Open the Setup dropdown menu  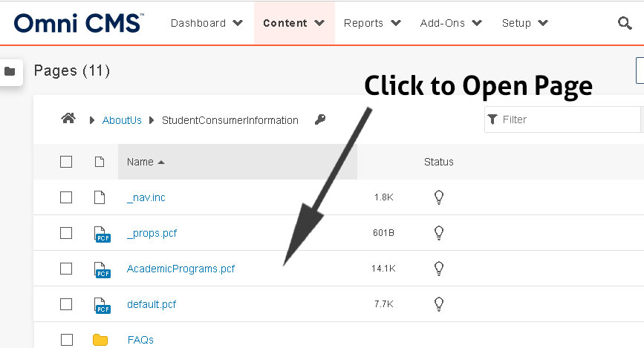pos(524,23)
